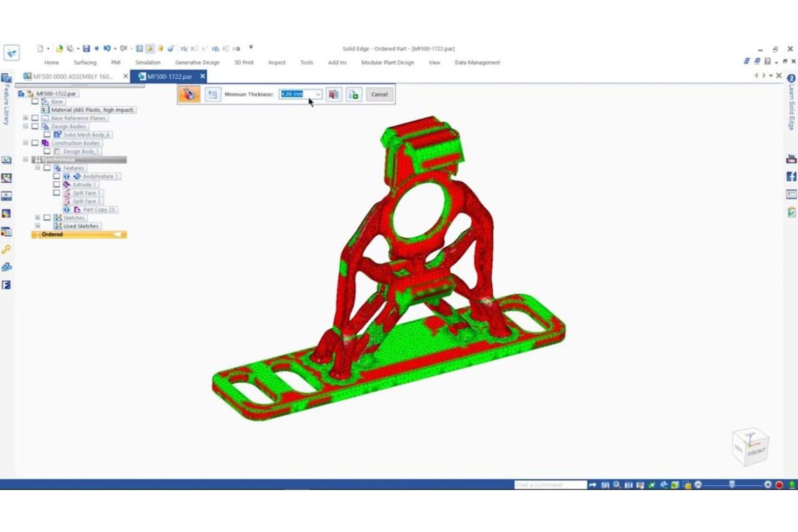Image resolution: width=798 pixels, height=532 pixels.
Task: Click the zoom slider handle in status bar
Action: 732,485
